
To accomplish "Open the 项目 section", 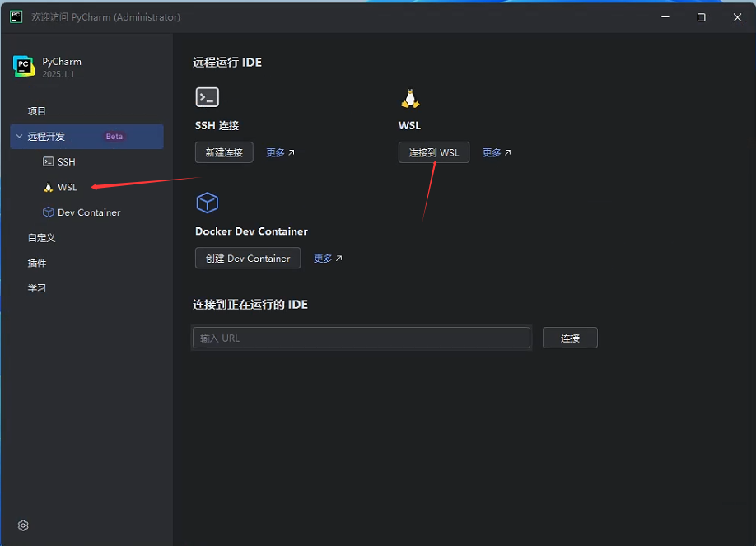I will (x=37, y=111).
